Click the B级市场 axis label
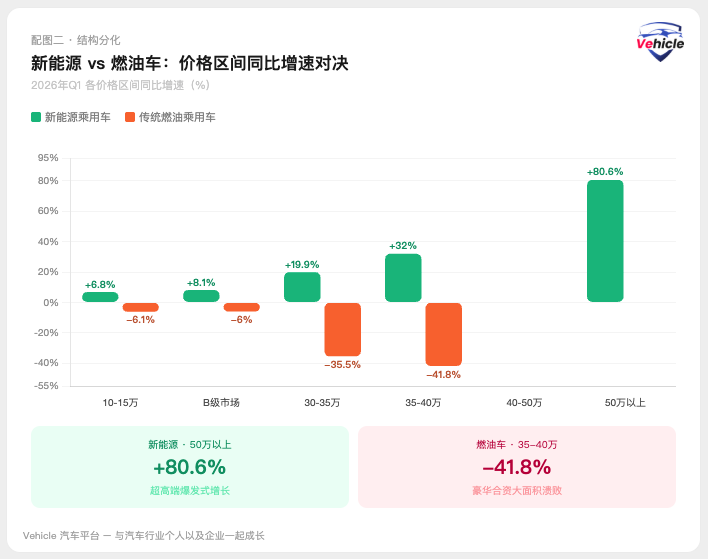 (x=221, y=403)
